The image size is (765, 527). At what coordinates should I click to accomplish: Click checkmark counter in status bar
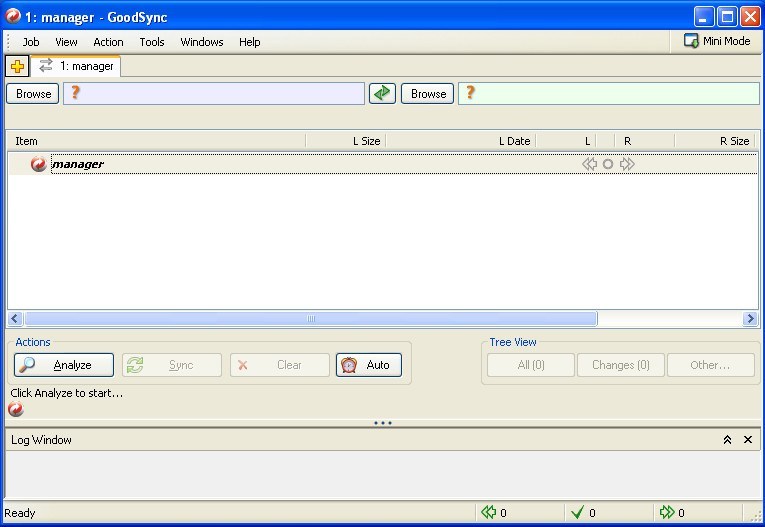point(583,512)
